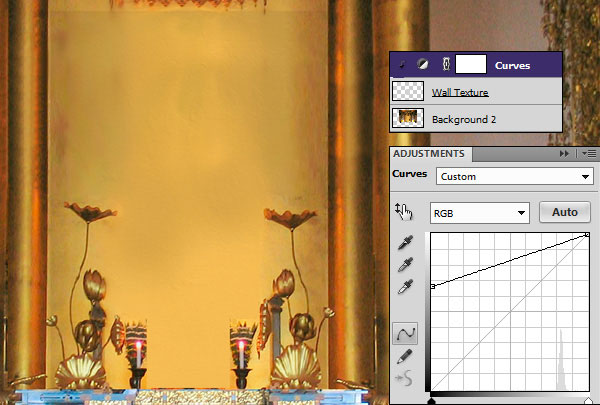
Task: Pick the gray point eyedropper
Action: (x=405, y=264)
